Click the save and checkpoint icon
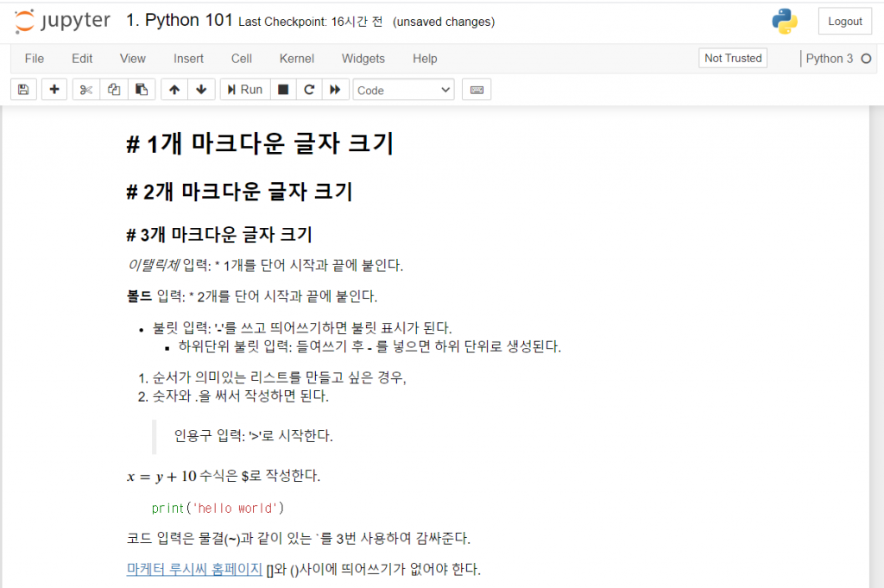 click(x=23, y=90)
